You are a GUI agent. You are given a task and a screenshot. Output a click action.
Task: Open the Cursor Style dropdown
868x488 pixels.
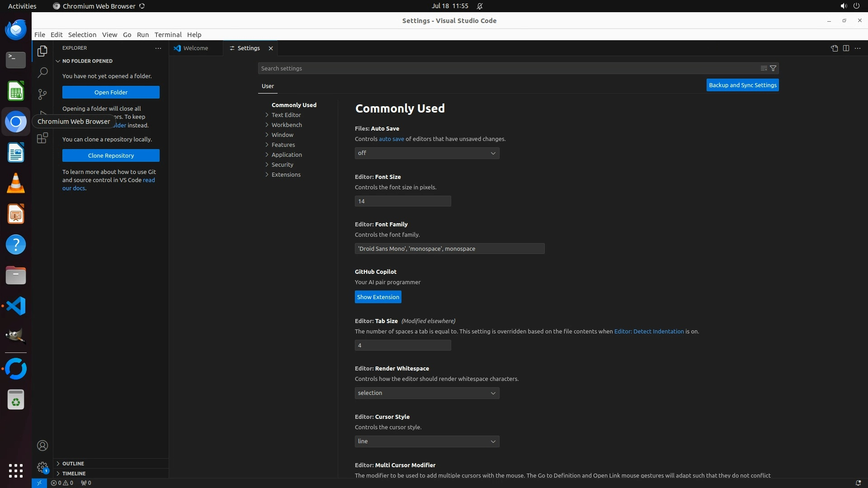click(x=427, y=441)
